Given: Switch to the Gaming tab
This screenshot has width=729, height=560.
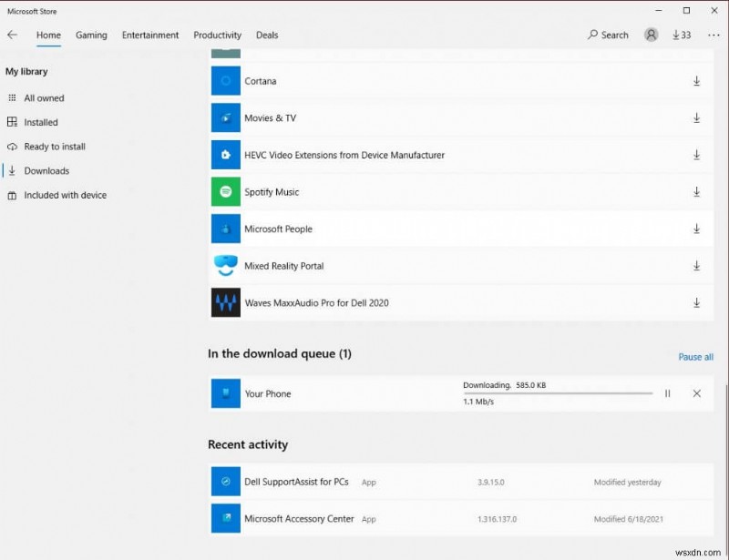Looking at the screenshot, I should point(91,35).
